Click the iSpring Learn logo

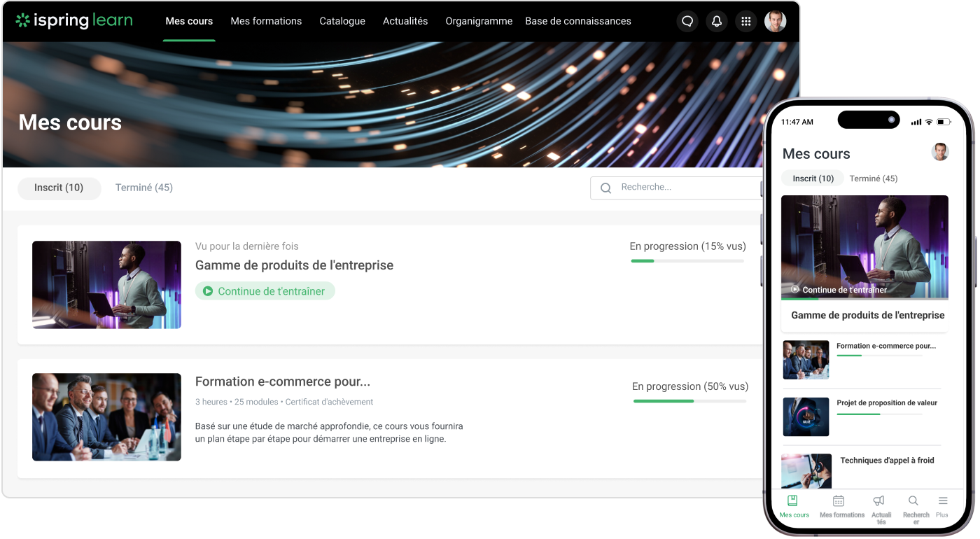click(73, 20)
